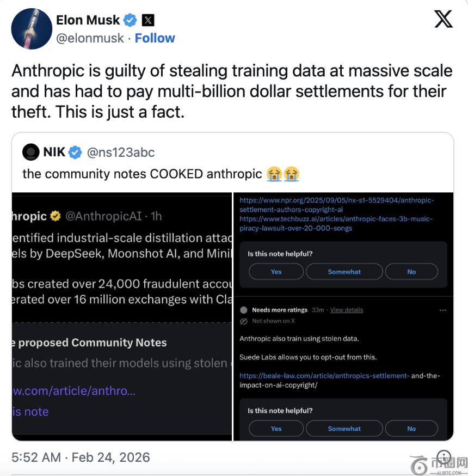The image size is (468, 476).
Task: Click NIK's round profile avatar
Action: click(32, 152)
